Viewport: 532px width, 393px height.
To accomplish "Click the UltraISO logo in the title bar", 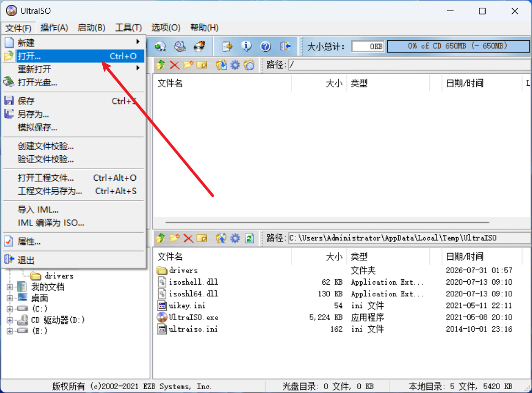I will (11, 11).
